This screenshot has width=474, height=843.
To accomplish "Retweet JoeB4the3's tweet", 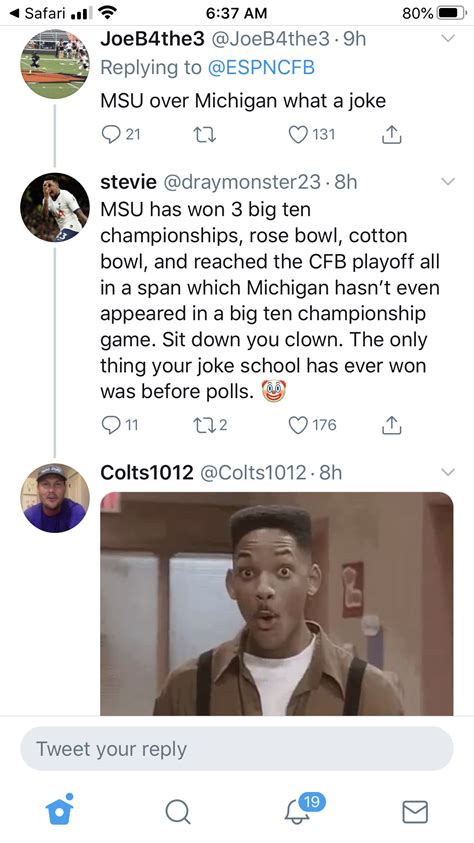I will click(x=204, y=135).
